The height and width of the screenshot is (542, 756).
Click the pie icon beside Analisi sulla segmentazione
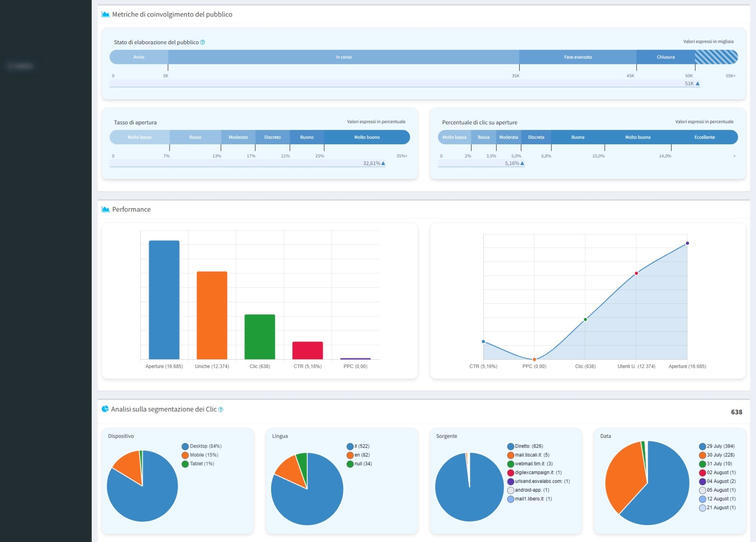coord(105,409)
